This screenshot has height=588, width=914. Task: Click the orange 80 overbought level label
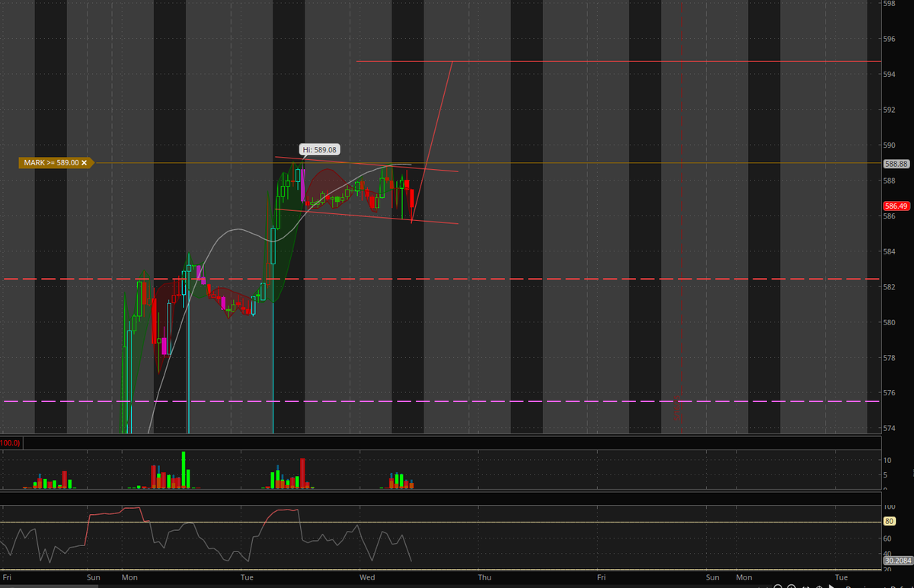889,521
